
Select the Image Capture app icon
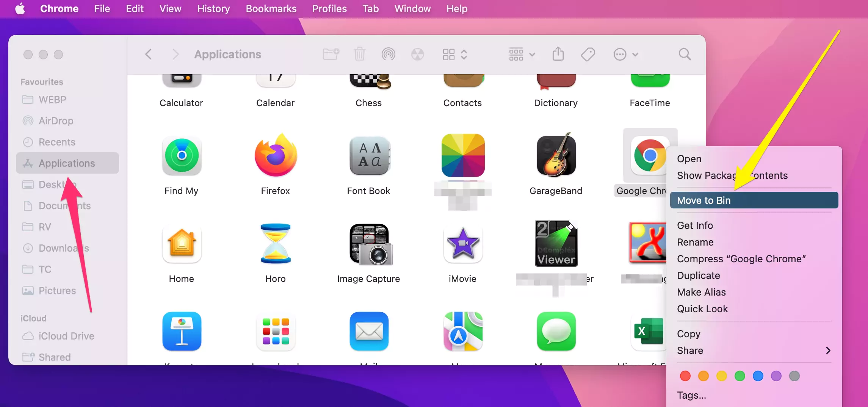[x=371, y=244]
